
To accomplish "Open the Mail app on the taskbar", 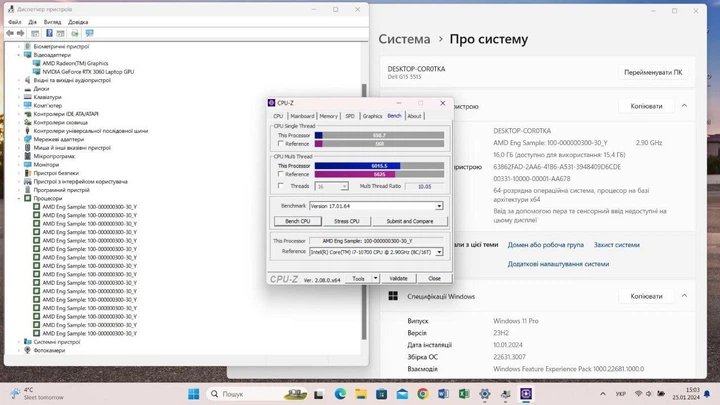I will (402, 394).
